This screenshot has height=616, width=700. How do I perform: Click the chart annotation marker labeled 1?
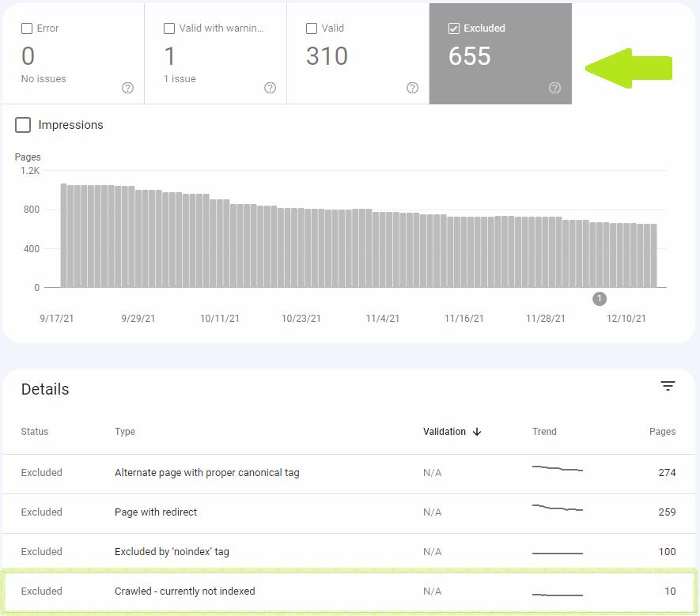pos(600,299)
